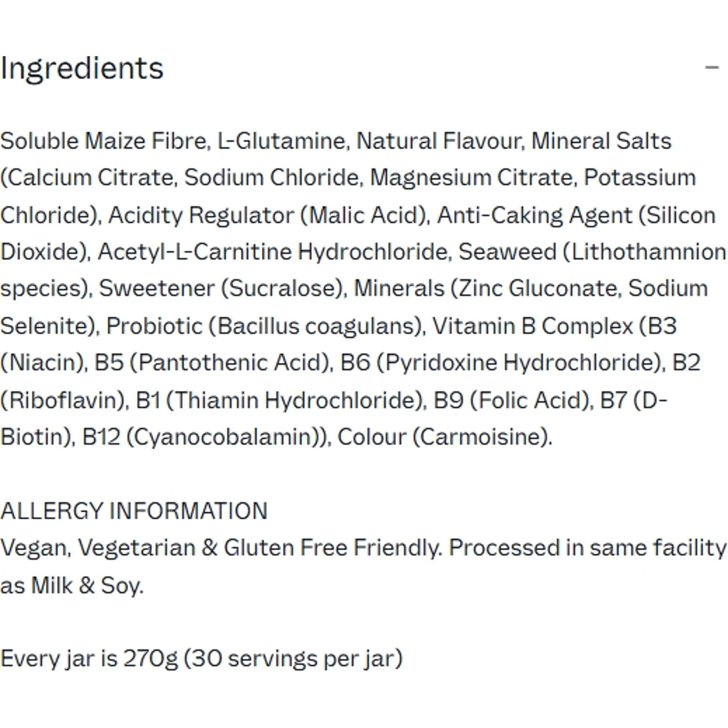Click on Acidity Regulator text
This screenshot has width=728, height=728.
201,215
